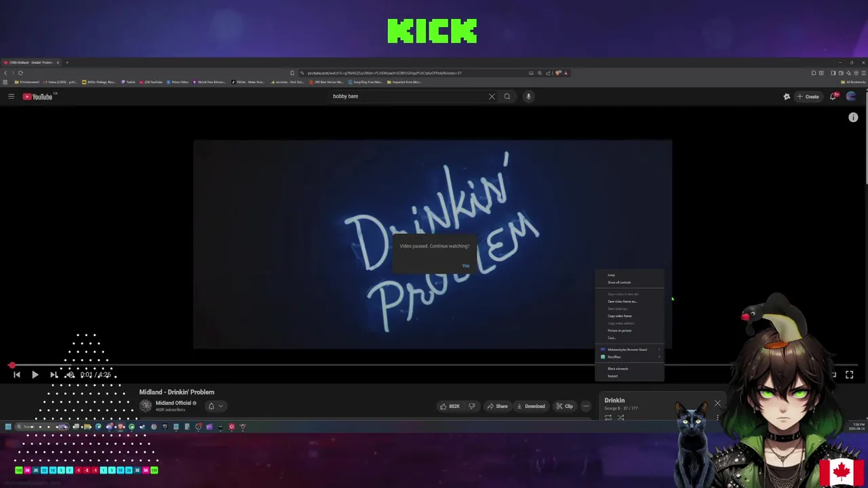Open the TikTok bookmark
This screenshot has height=488, width=868.
point(248,82)
